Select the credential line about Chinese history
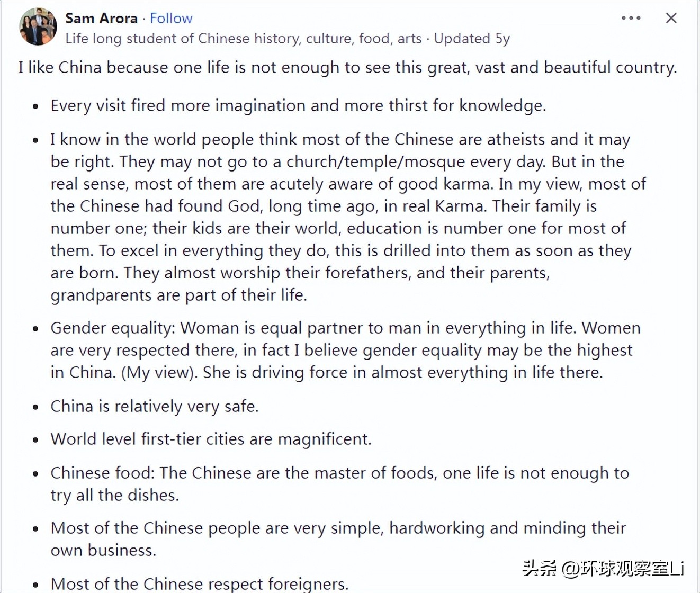 244,38
